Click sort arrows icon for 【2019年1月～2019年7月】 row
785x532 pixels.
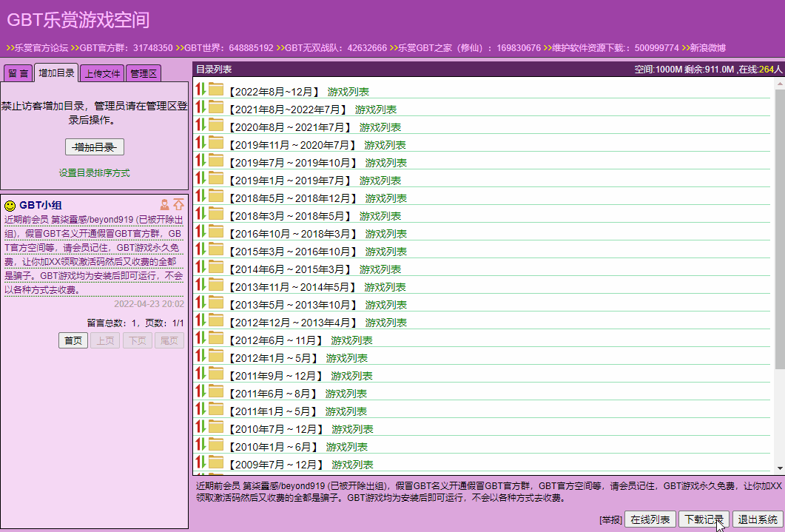tap(201, 178)
